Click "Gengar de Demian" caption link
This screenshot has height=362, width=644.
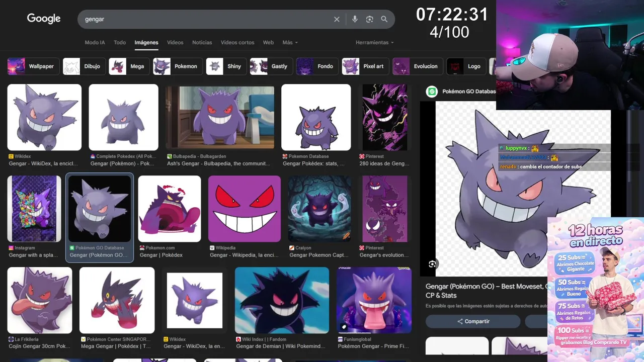click(281, 346)
